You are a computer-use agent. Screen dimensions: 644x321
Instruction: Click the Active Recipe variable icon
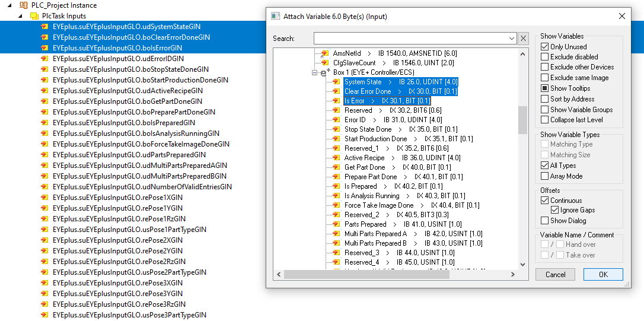point(336,158)
